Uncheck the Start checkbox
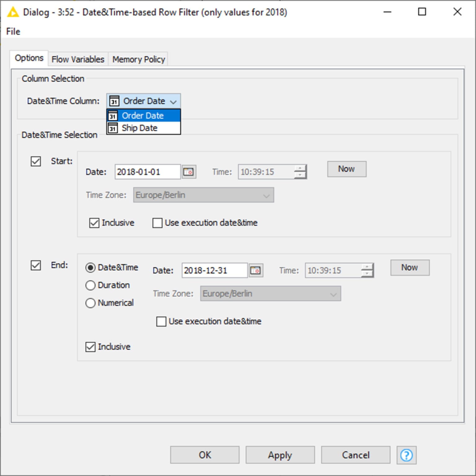Screen dimensions: 476x476 click(x=36, y=161)
